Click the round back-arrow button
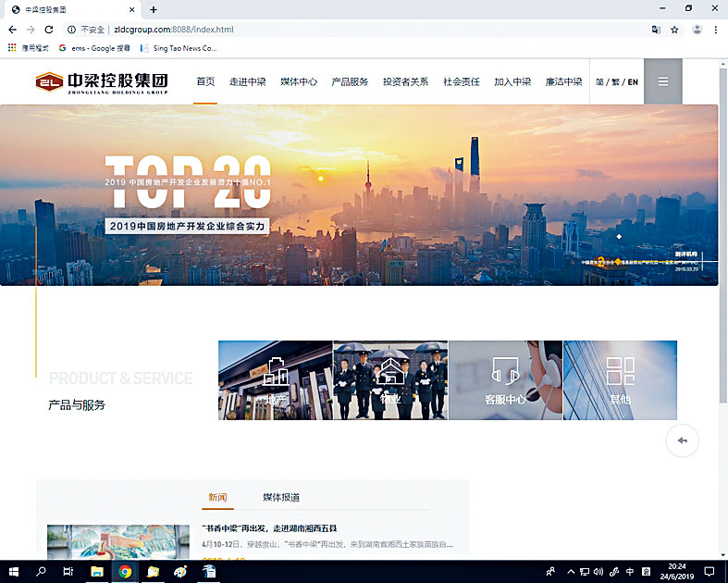This screenshot has height=583, width=728. point(682,440)
